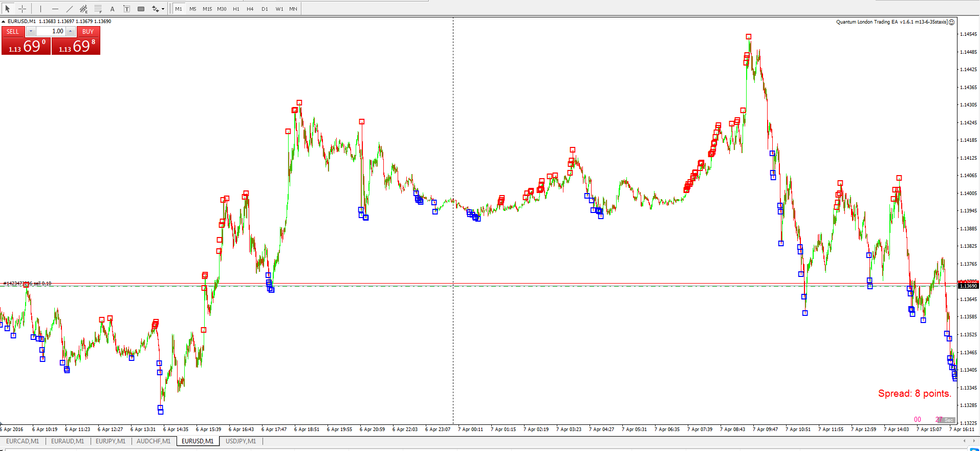
Task: Switch chart to M15 timeframe
Action: click(x=207, y=9)
